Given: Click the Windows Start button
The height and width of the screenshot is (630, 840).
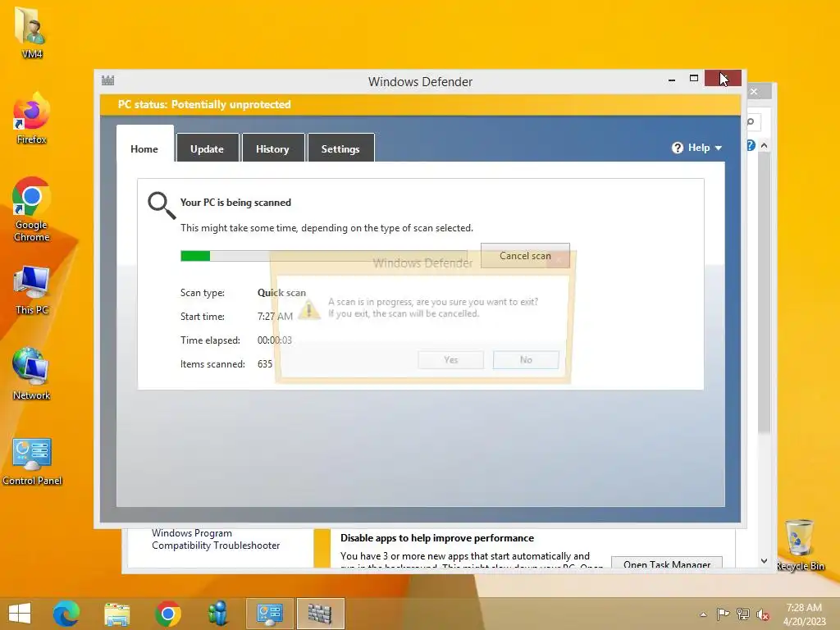Looking at the screenshot, I should click(20, 614).
